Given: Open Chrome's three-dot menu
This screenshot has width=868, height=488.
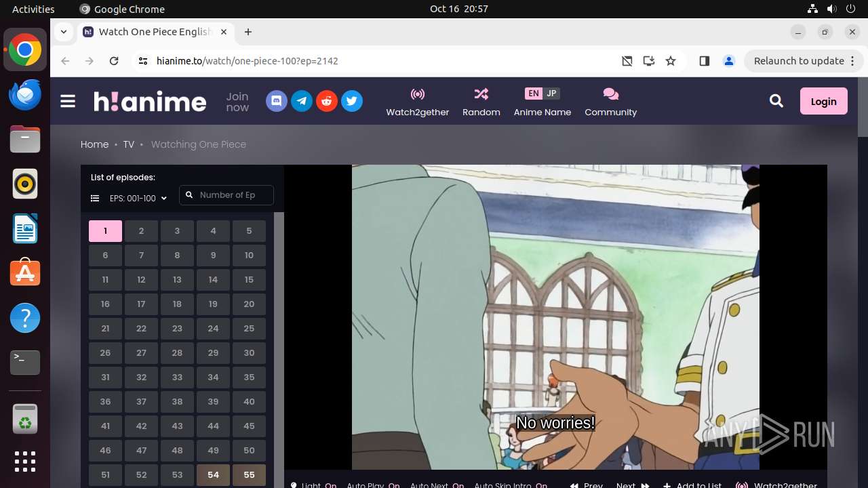Looking at the screenshot, I should click(x=853, y=61).
